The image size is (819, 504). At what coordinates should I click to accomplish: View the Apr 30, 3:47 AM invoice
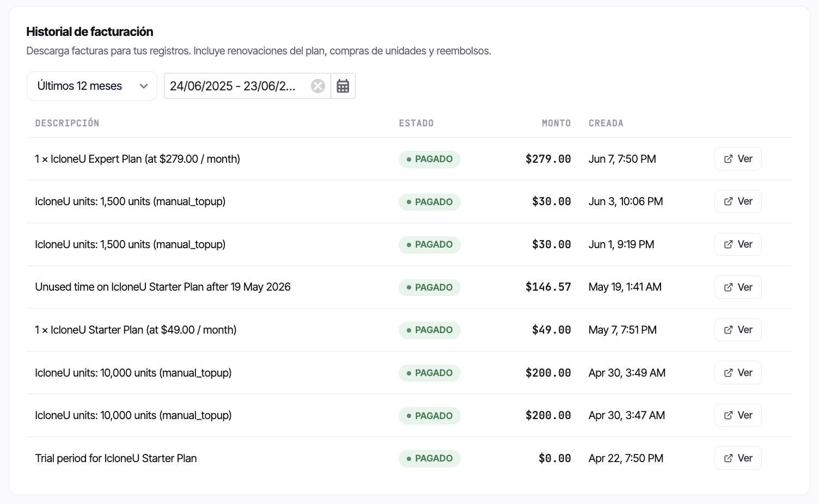pos(738,415)
